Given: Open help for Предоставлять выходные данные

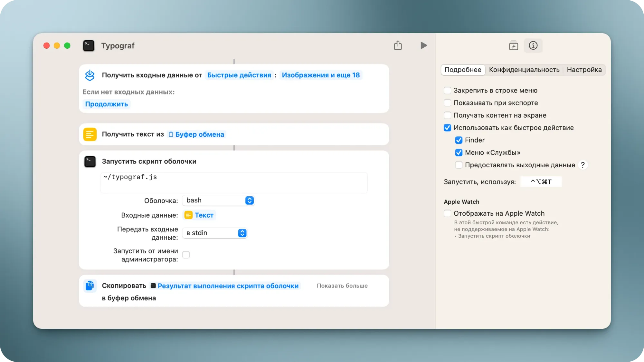Looking at the screenshot, I should tap(582, 165).
